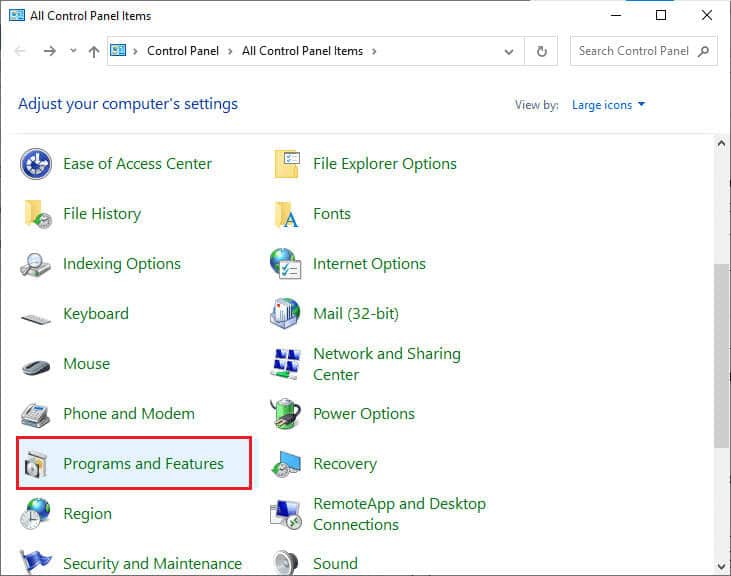The image size is (731, 576).
Task: Click the Fonts folder icon
Action: tap(286, 214)
